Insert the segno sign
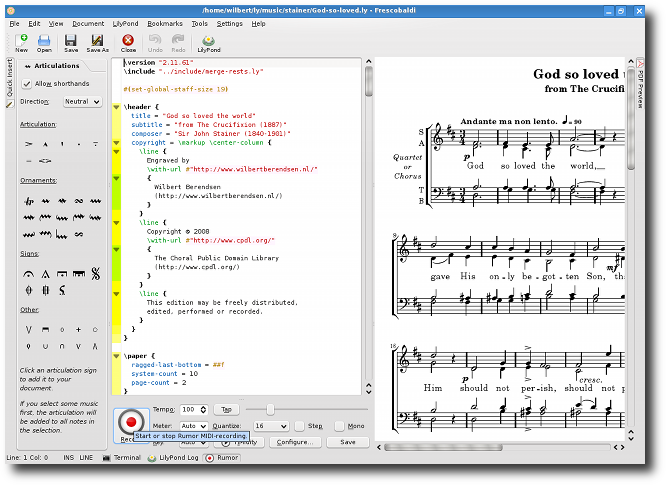Screen dimensions: 666x485 pyautogui.click(x=96, y=274)
